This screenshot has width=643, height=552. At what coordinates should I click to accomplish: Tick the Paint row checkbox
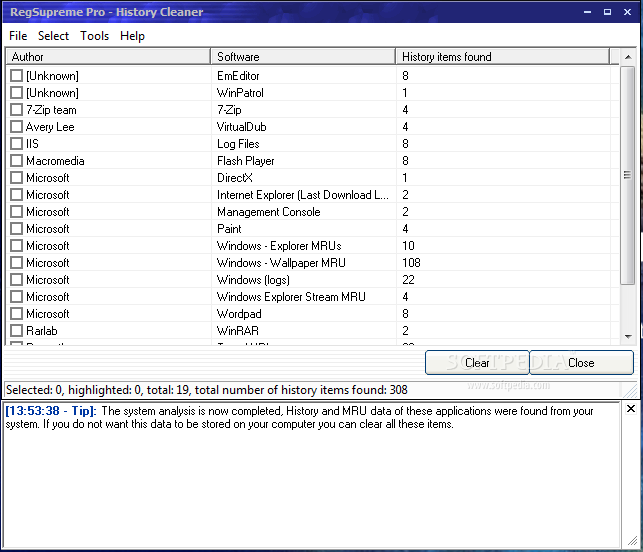16,229
